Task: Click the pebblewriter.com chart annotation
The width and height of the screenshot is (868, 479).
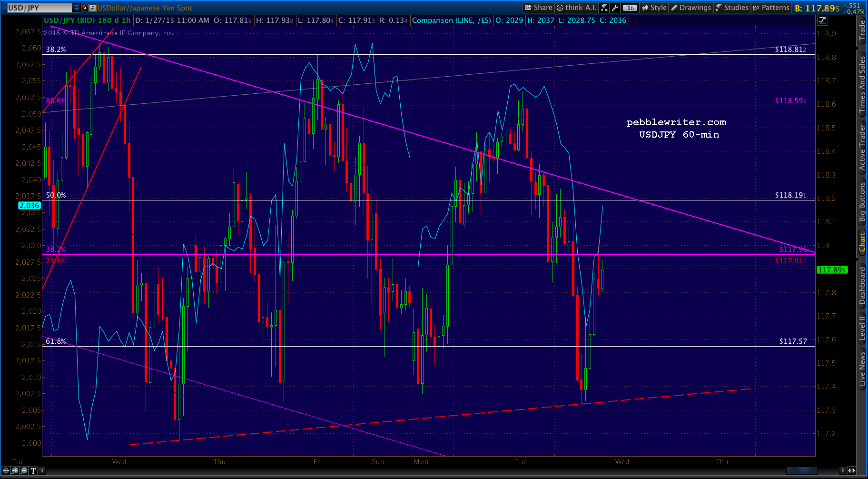Action: (x=677, y=122)
